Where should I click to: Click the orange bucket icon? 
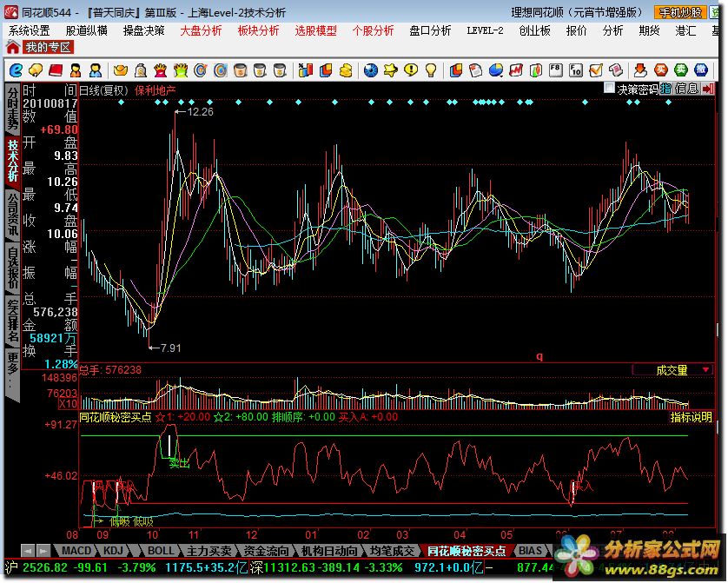click(240, 70)
